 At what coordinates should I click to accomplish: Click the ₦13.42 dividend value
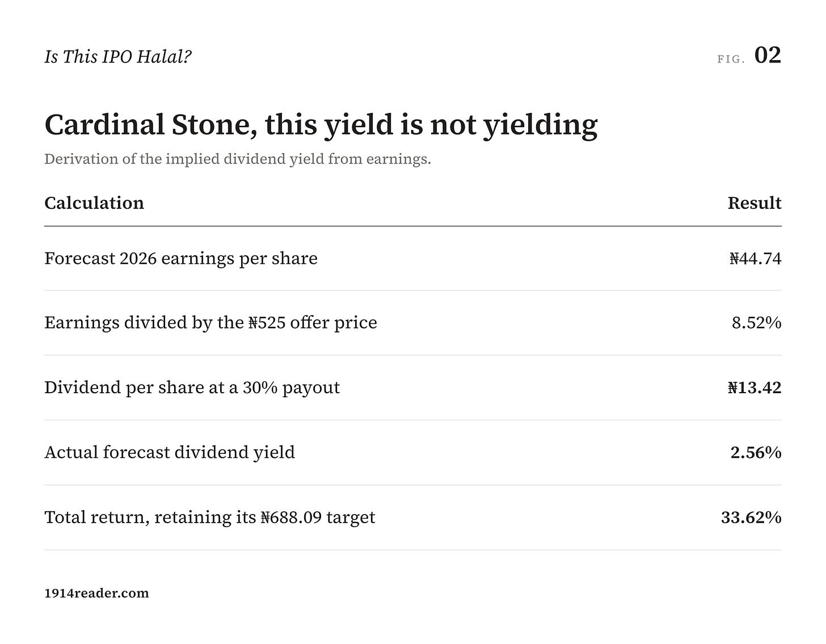(x=755, y=388)
